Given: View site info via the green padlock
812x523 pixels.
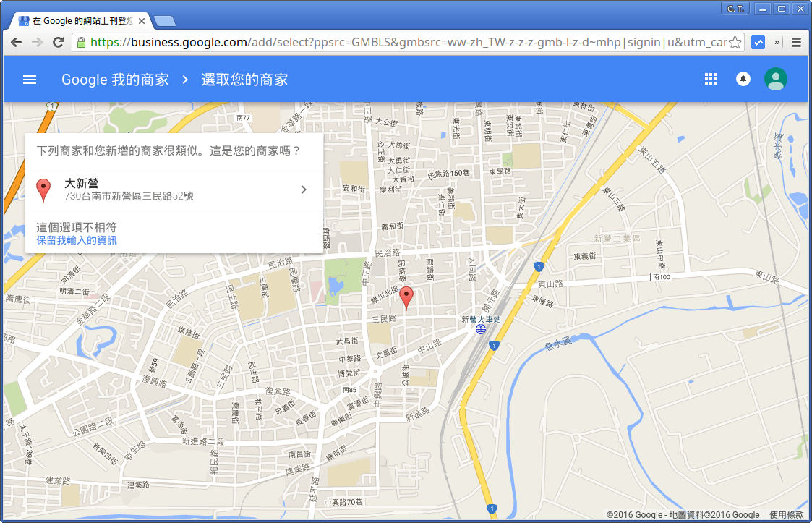Looking at the screenshot, I should tap(82, 42).
